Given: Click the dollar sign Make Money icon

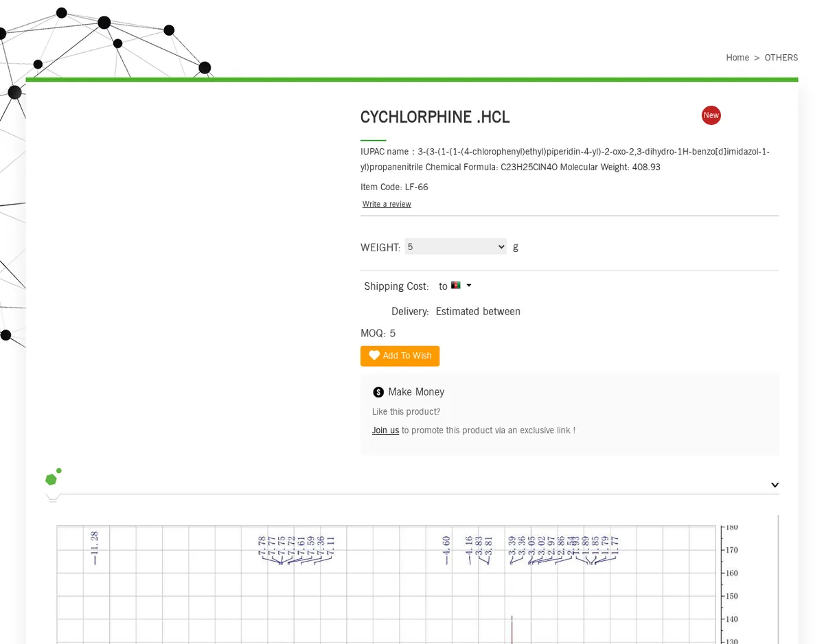Looking at the screenshot, I should (378, 392).
